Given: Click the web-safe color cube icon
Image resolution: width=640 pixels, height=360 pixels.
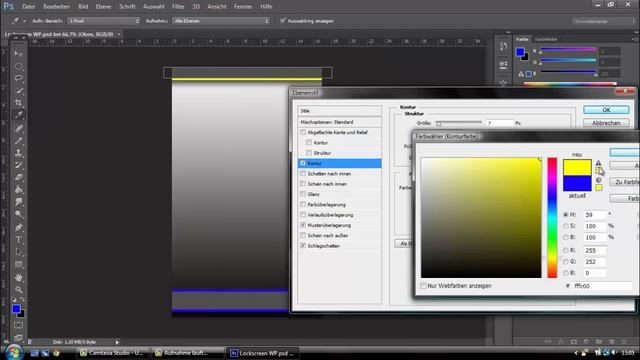Looking at the screenshot, I should [598, 180].
